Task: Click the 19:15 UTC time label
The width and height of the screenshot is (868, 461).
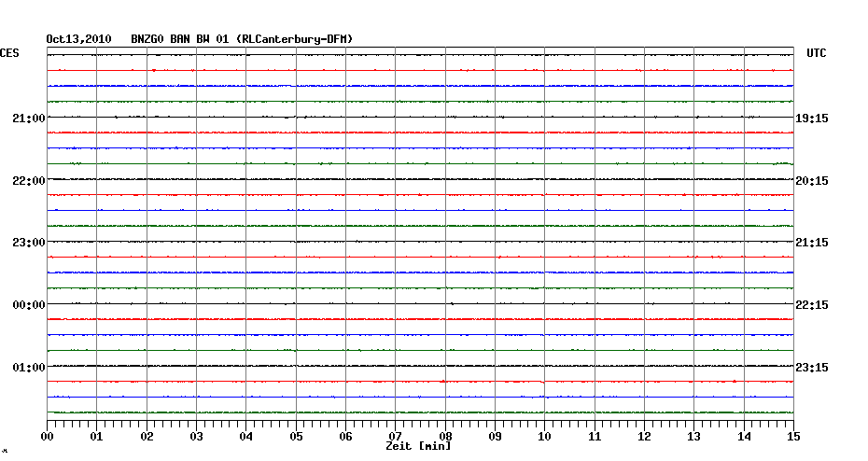Action: (x=812, y=119)
